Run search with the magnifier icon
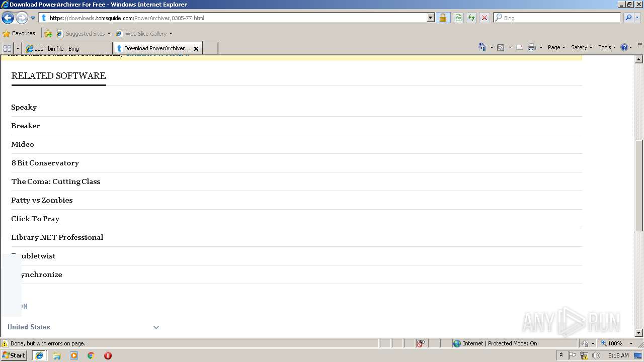The image size is (644, 362). click(x=628, y=18)
